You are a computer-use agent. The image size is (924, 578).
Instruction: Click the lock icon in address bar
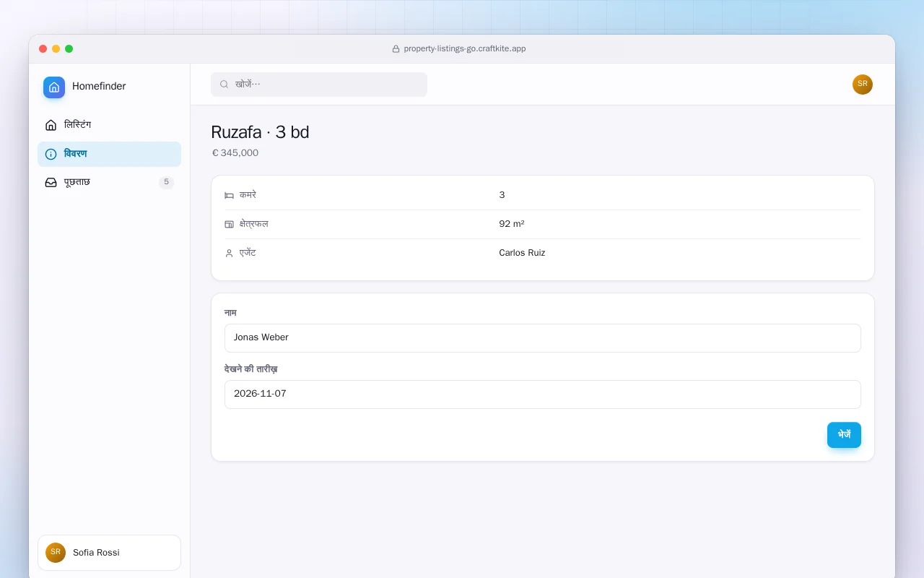point(396,49)
